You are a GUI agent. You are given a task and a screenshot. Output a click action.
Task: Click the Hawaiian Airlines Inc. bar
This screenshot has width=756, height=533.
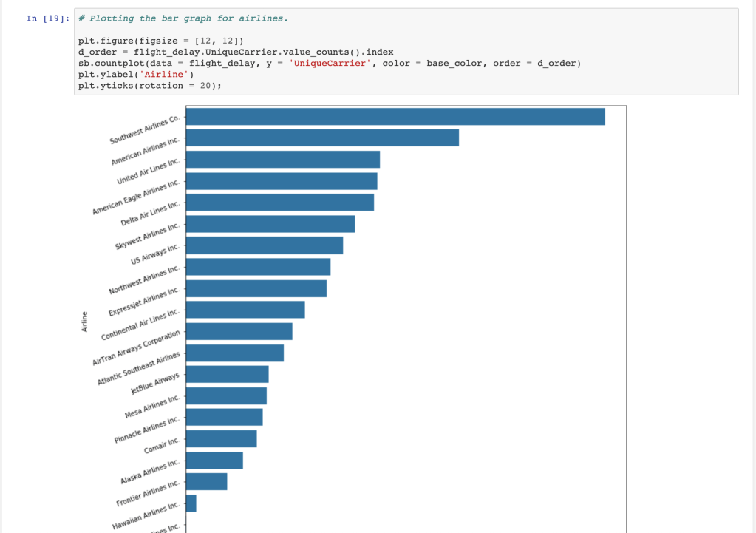coord(191,503)
